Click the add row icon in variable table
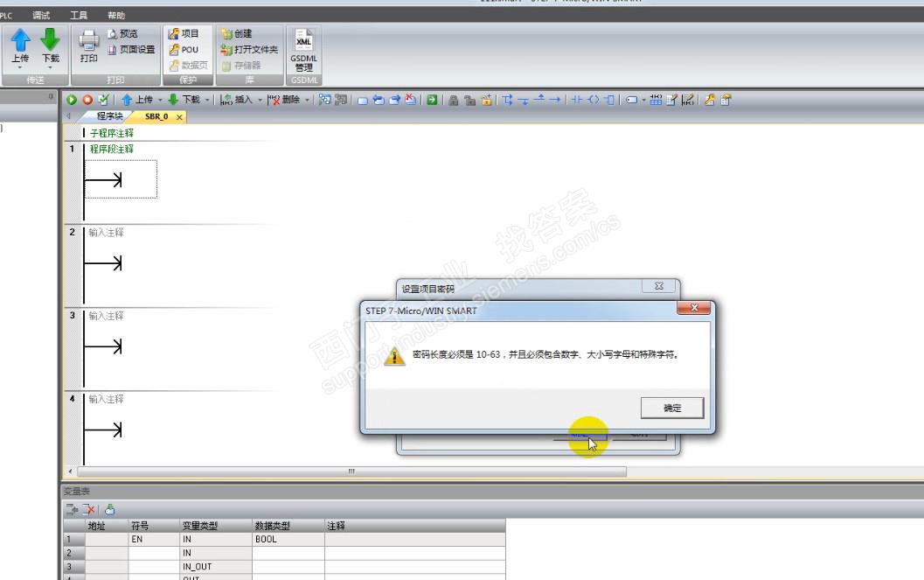The width and height of the screenshot is (924, 580). [72, 509]
